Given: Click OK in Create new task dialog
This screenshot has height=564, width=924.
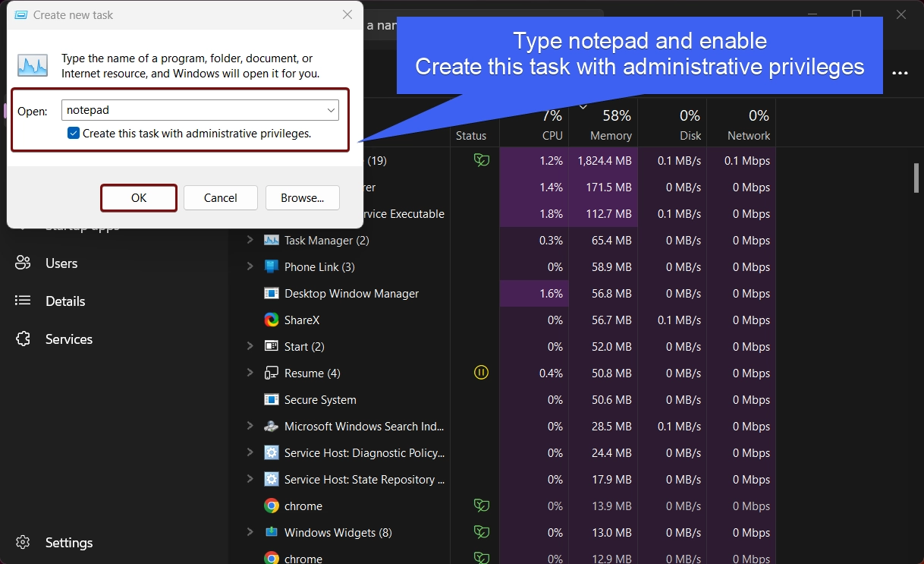Looking at the screenshot, I should point(139,198).
